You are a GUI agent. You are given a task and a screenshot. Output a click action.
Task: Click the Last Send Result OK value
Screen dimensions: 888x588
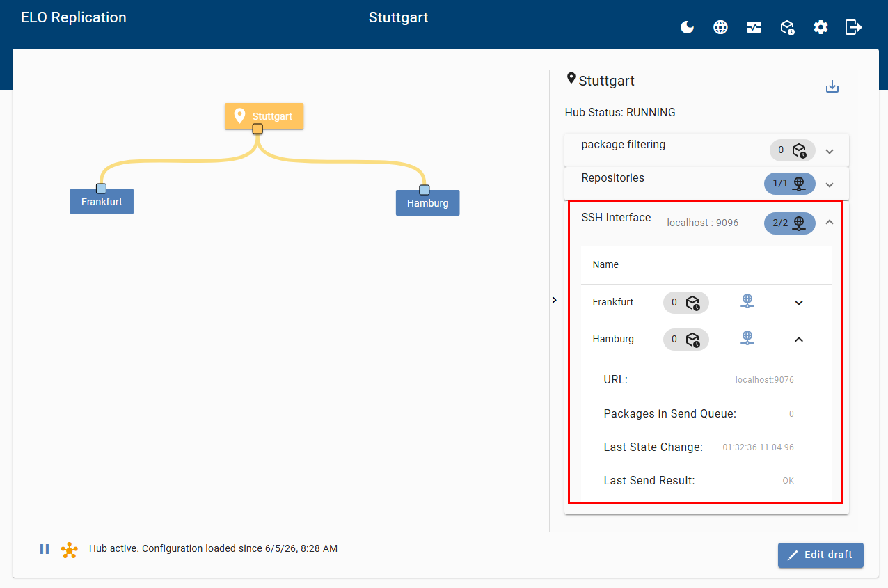pyautogui.click(x=788, y=481)
